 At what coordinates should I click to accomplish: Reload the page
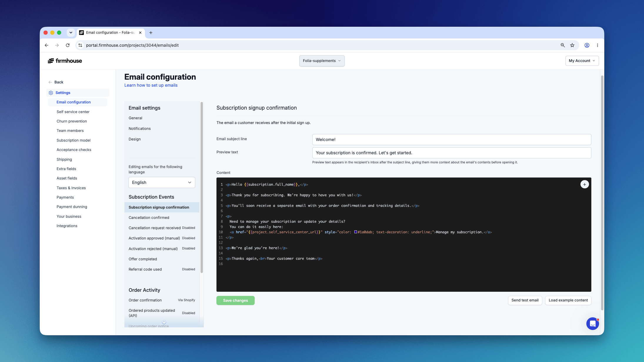[x=68, y=45]
